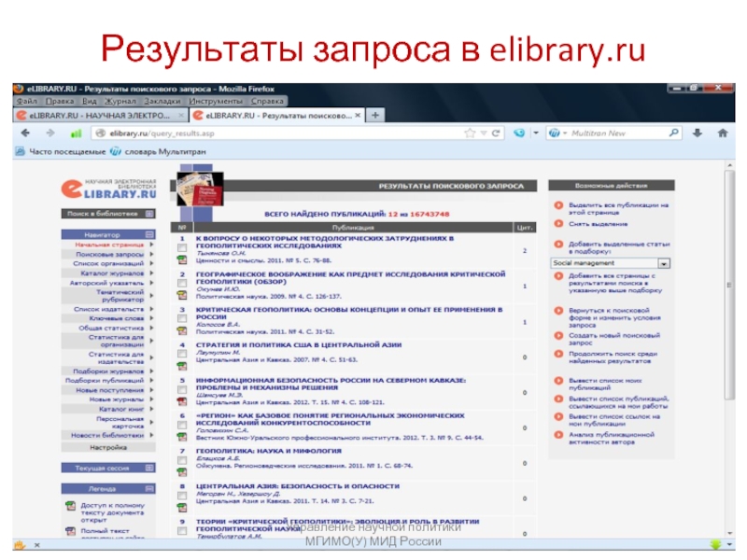Click red bullet for 'Снять выделение'
Image resolution: width=747 pixels, height=560 pixels.
[x=558, y=223]
